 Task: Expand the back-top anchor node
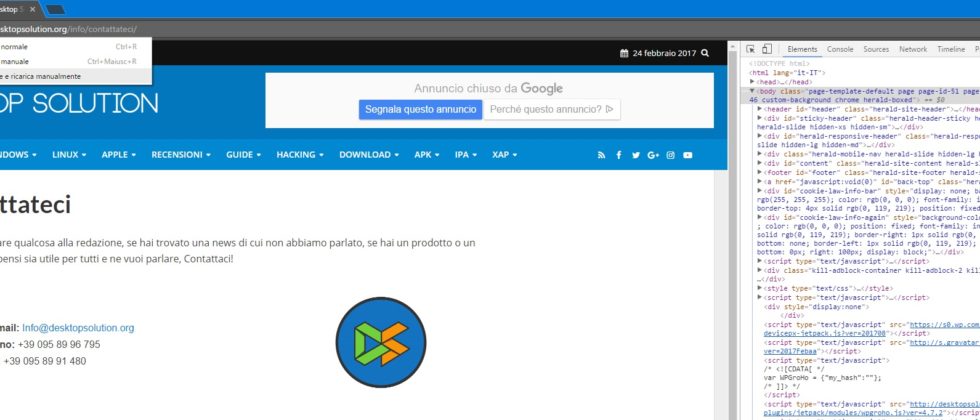pyautogui.click(x=759, y=181)
